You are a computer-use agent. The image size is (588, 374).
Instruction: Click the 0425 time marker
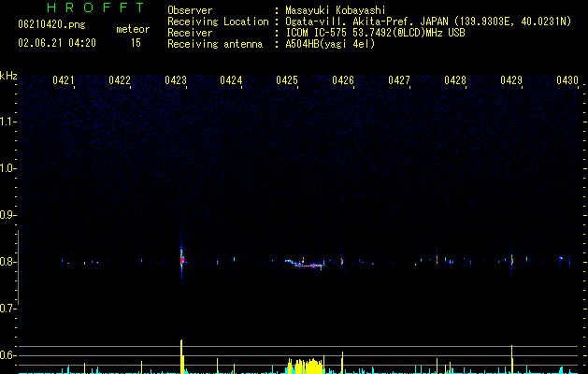tap(287, 80)
